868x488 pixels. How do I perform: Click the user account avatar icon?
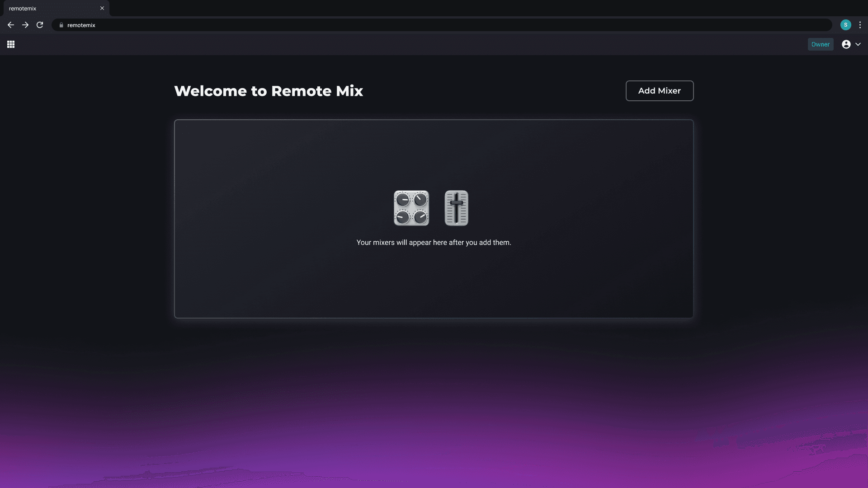click(846, 44)
